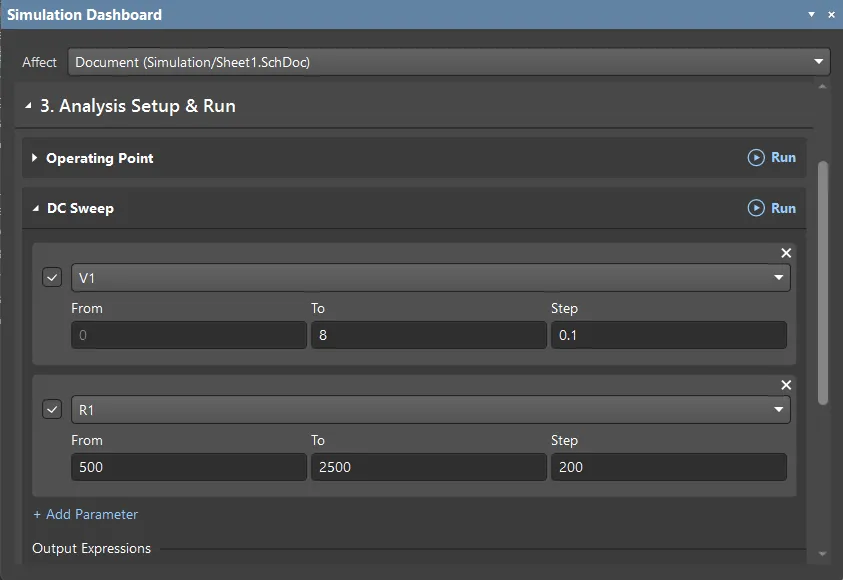
Task: Click the Add Parameter link
Action: 86,514
